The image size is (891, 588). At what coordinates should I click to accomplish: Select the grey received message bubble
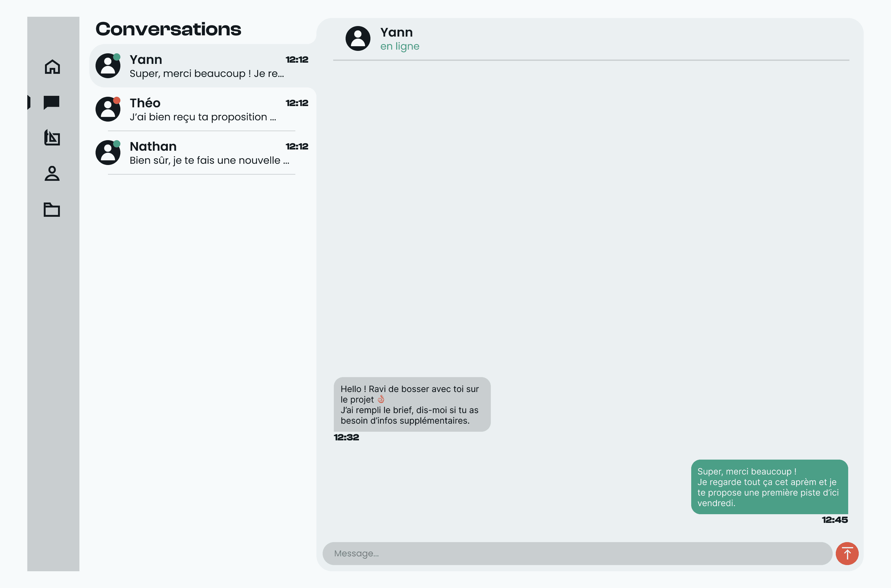tap(412, 404)
